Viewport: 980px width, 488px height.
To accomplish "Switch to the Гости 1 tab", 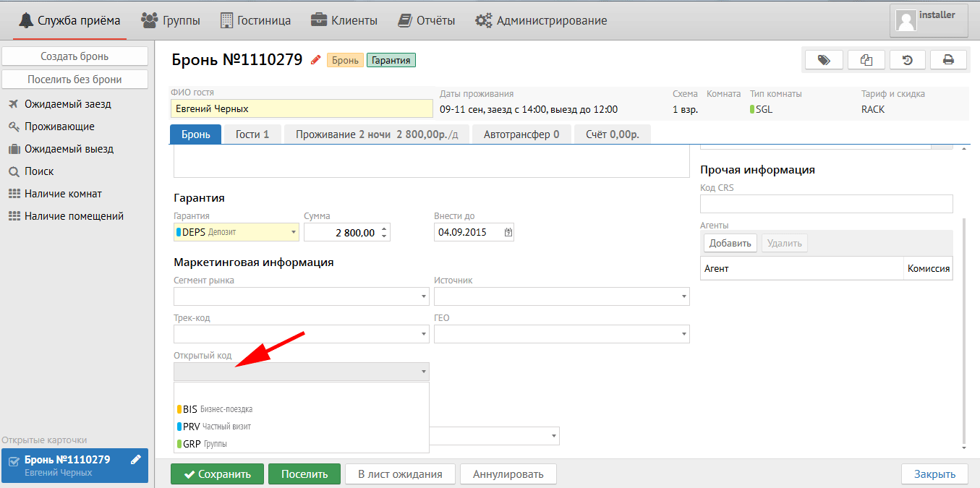I will click(252, 134).
